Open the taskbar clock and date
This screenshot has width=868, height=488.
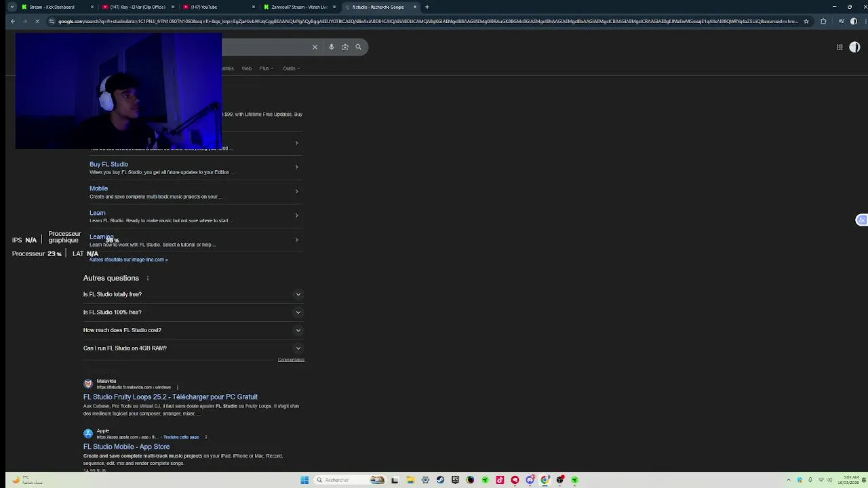(848, 480)
